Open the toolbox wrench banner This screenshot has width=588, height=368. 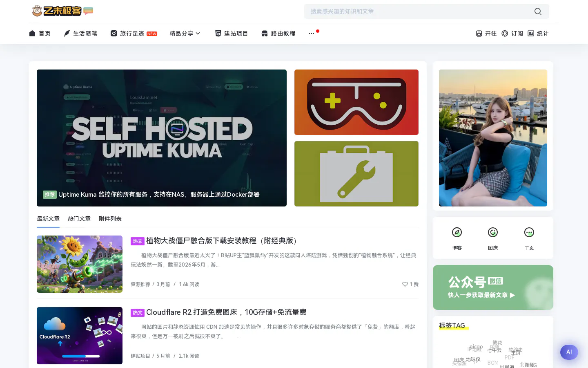[356, 174]
